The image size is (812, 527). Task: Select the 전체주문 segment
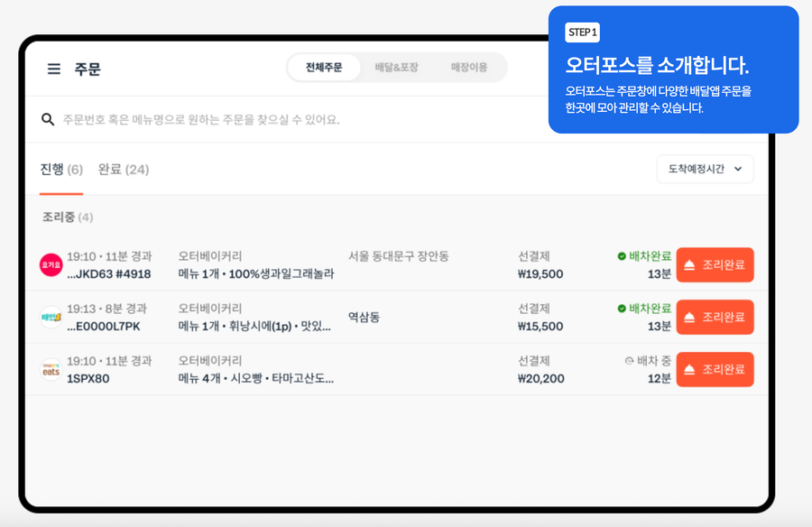[324, 68]
